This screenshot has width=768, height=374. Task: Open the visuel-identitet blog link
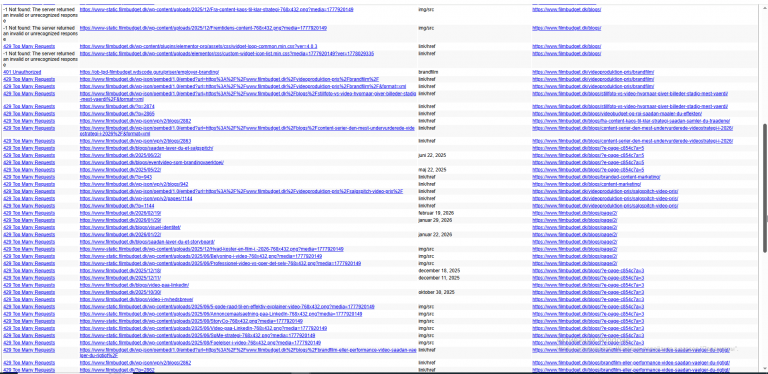click(x=130, y=228)
